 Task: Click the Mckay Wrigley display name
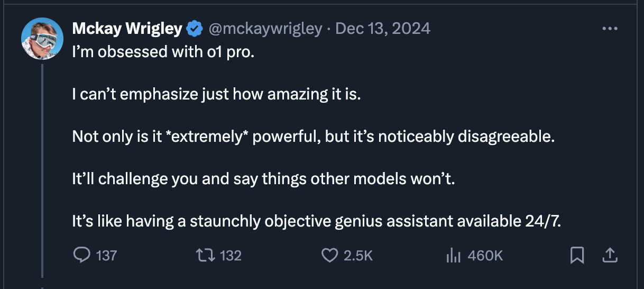tap(127, 29)
